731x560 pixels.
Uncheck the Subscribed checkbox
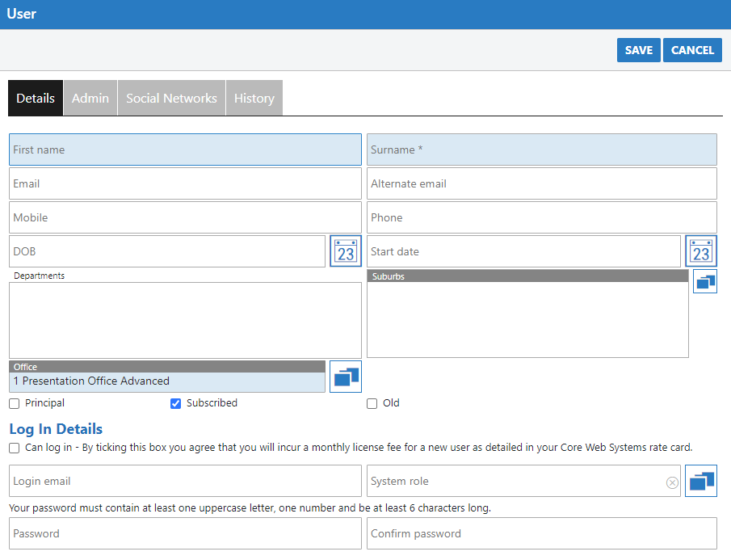pyautogui.click(x=175, y=403)
